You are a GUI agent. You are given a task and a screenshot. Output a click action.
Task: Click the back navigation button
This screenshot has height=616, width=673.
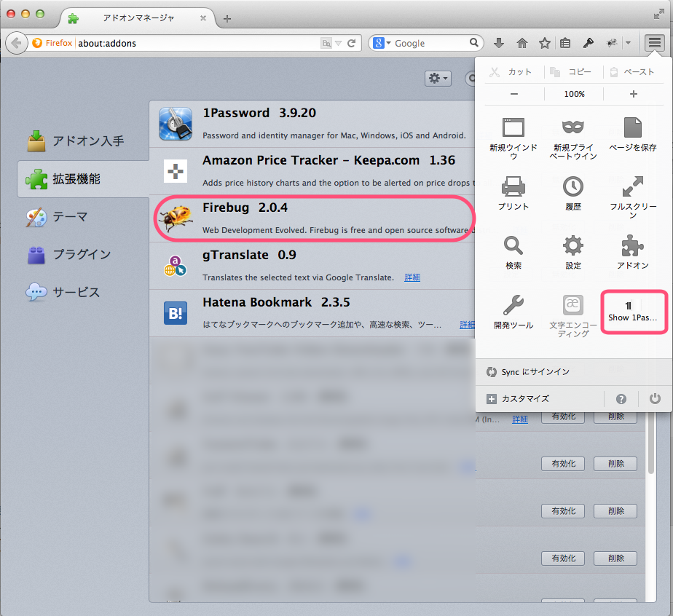pyautogui.click(x=16, y=43)
